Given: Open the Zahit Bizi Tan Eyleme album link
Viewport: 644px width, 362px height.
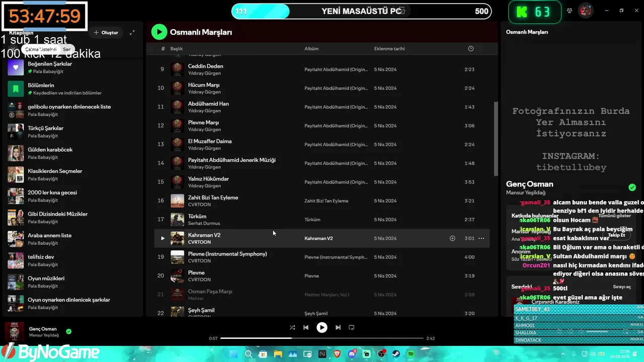Looking at the screenshot, I should (x=326, y=201).
